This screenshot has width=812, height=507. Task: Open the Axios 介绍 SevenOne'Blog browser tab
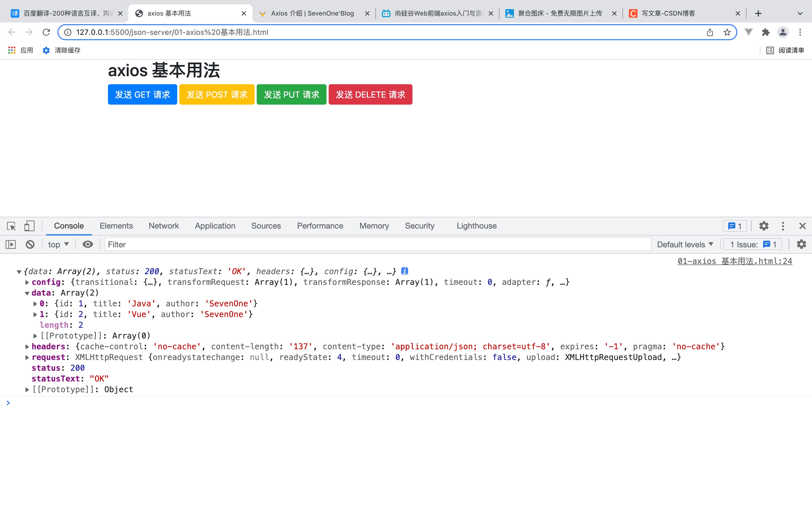(312, 13)
